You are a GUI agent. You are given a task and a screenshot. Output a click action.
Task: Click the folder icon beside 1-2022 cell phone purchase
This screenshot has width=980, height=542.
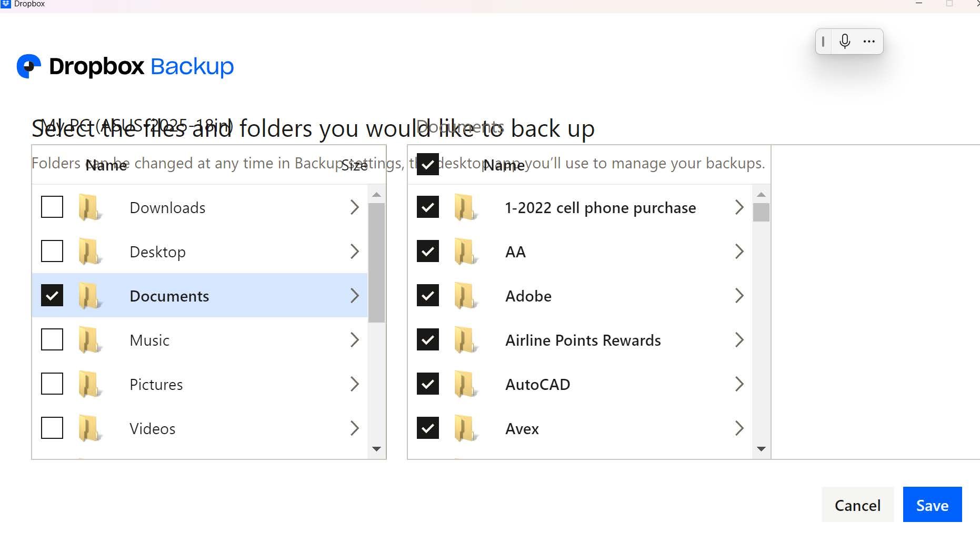tap(466, 207)
